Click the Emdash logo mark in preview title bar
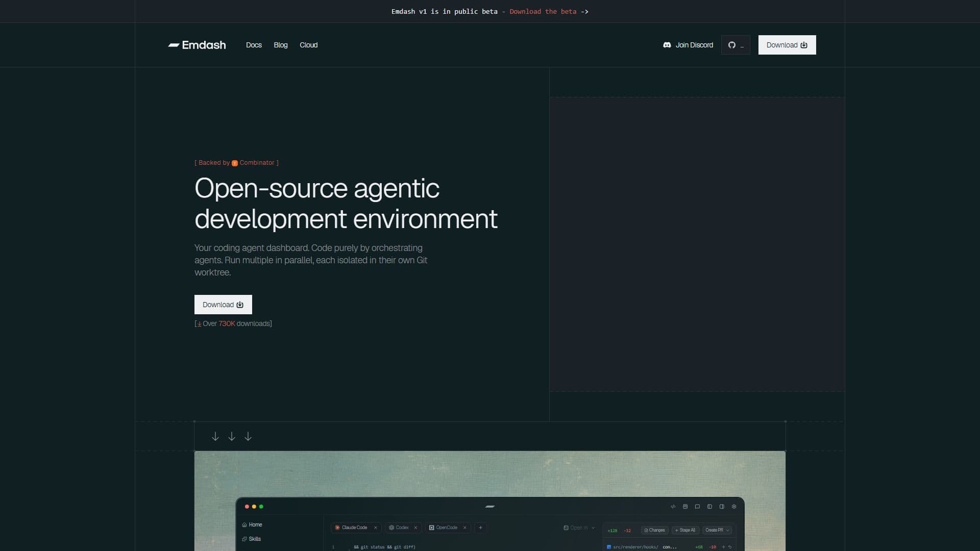980x551 pixels. [490, 507]
